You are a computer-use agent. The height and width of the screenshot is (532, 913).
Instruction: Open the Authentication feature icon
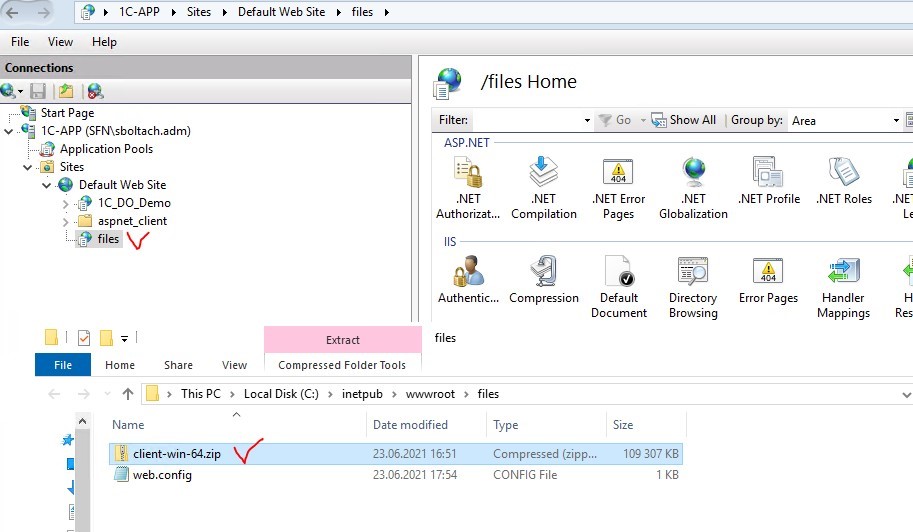tap(468, 279)
